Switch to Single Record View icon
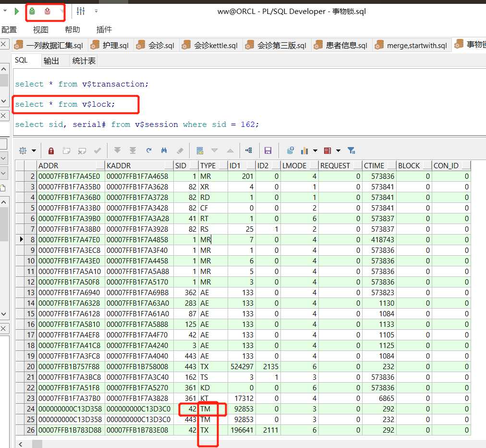Screen dimensions: 486x448 200,151
